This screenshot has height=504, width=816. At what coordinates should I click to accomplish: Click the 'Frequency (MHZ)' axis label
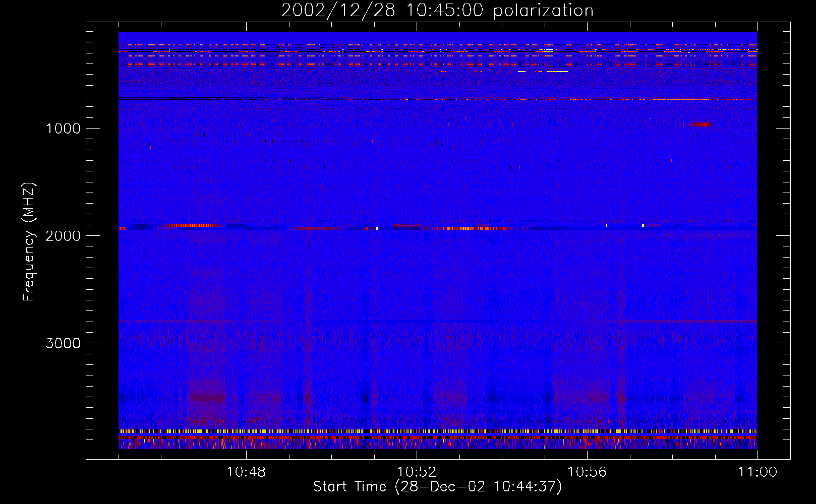pyautogui.click(x=29, y=242)
